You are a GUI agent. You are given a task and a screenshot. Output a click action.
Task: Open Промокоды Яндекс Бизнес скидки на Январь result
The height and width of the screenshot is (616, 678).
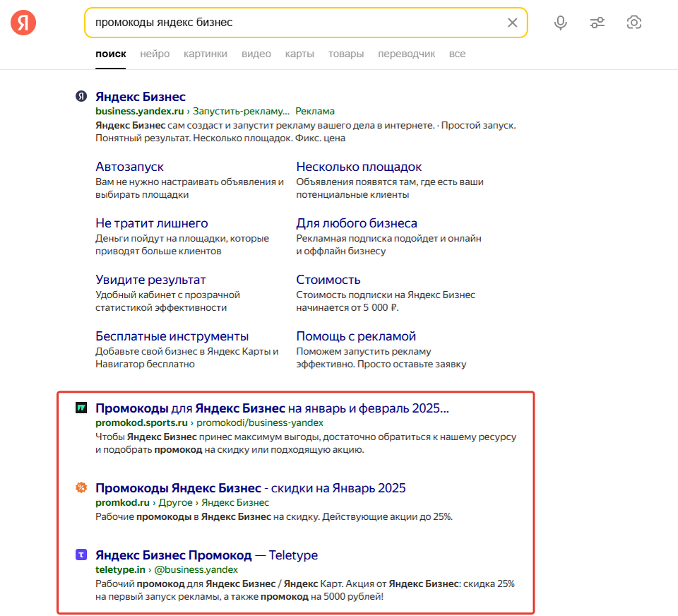pyautogui.click(x=251, y=488)
